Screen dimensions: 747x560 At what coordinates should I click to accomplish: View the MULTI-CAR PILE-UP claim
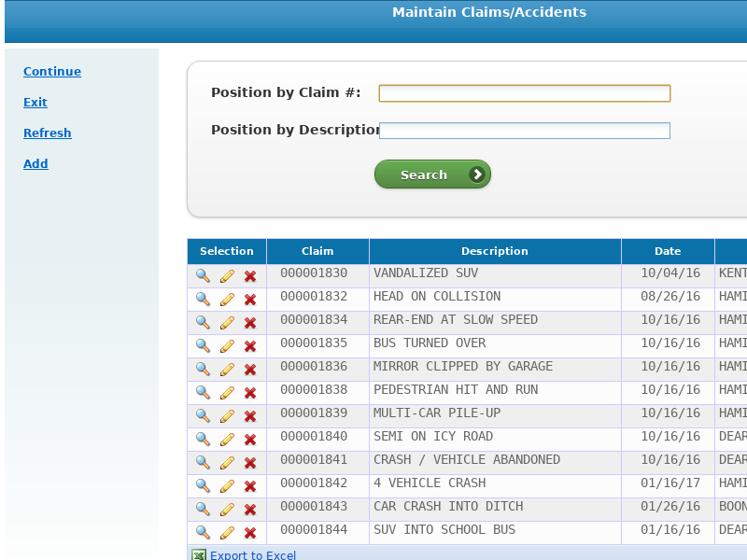203,415
